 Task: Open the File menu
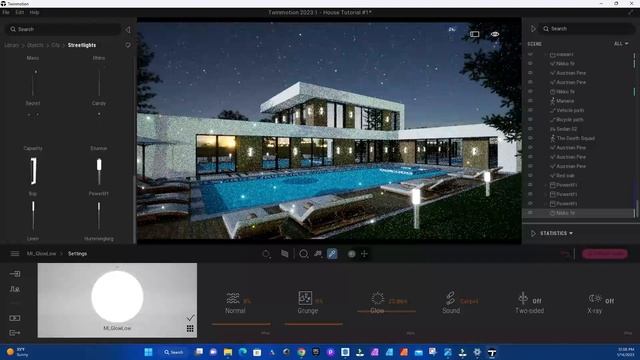point(6,12)
